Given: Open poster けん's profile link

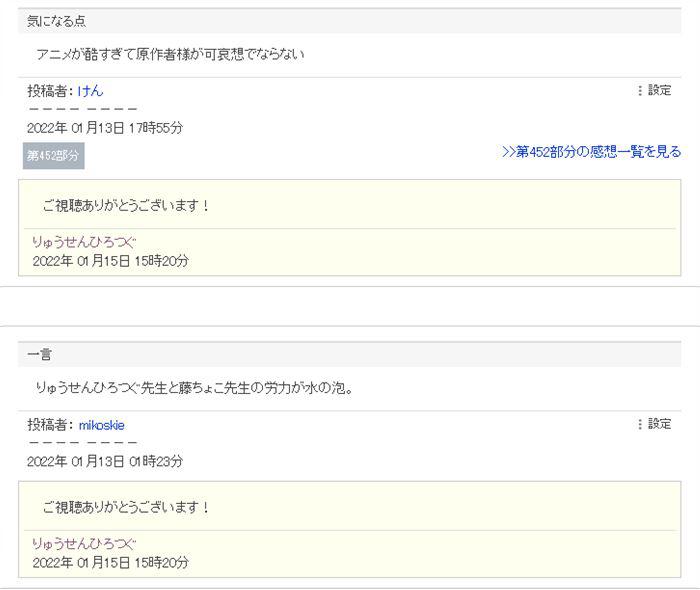Looking at the screenshot, I should point(90,91).
